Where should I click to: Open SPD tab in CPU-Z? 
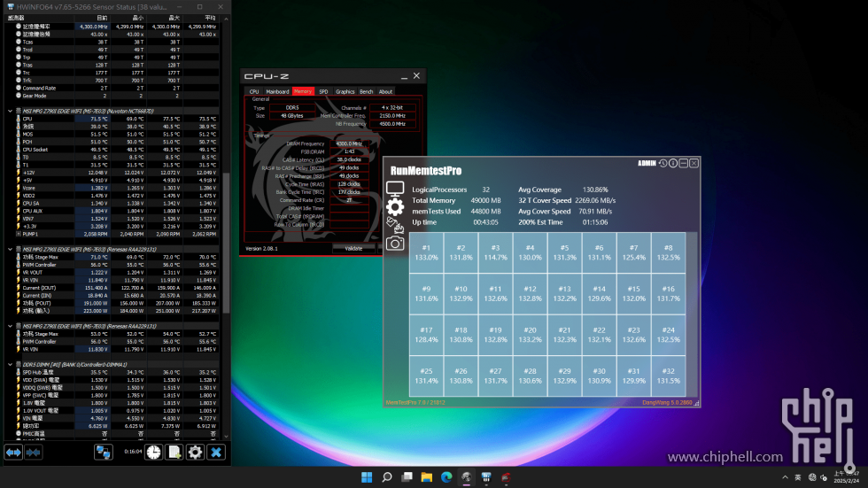point(323,92)
